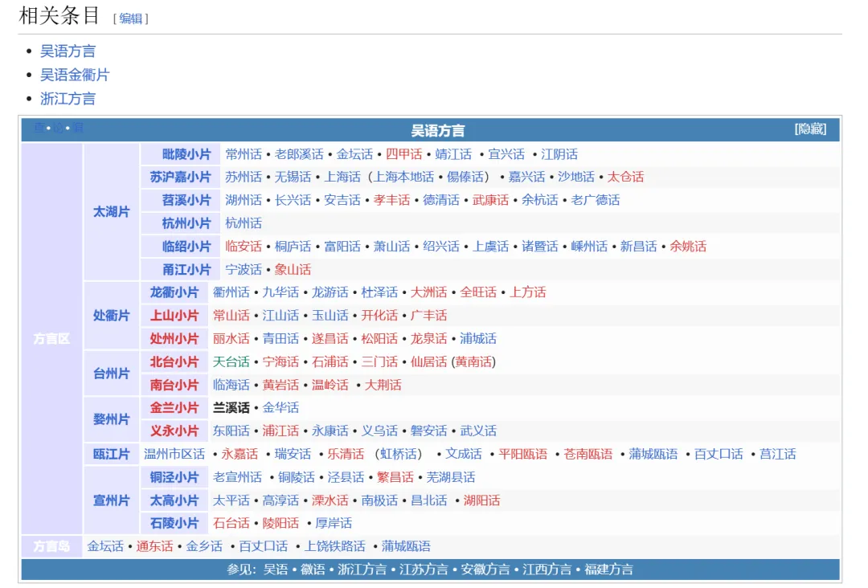Screen dimensions: 868x588
Task: Open the 靖江话 link
Action: point(453,154)
